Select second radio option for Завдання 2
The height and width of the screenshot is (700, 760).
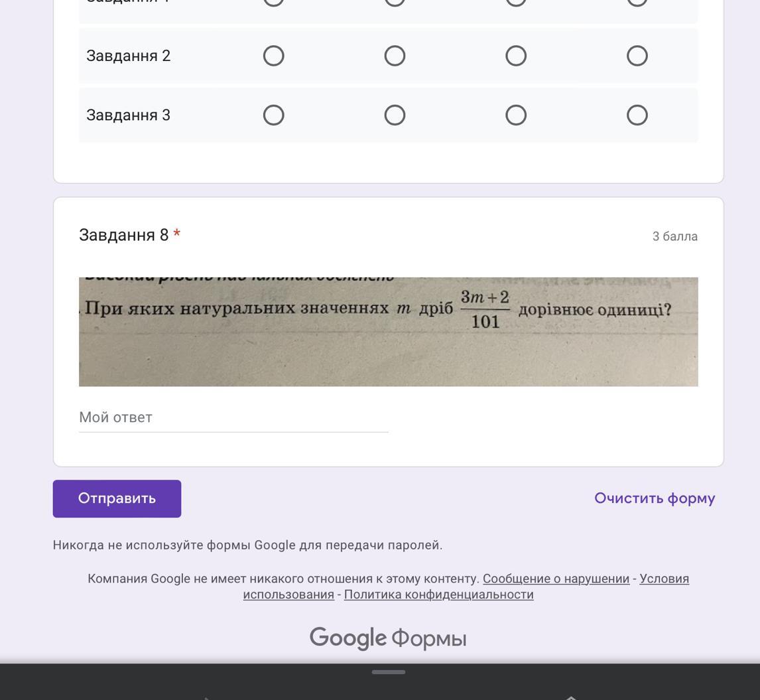click(395, 56)
